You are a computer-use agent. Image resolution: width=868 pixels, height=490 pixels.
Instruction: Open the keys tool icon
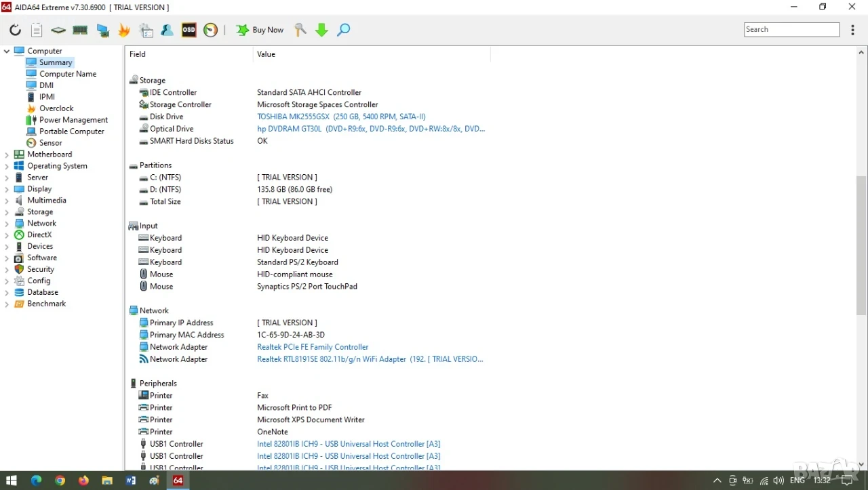pyautogui.click(x=300, y=30)
